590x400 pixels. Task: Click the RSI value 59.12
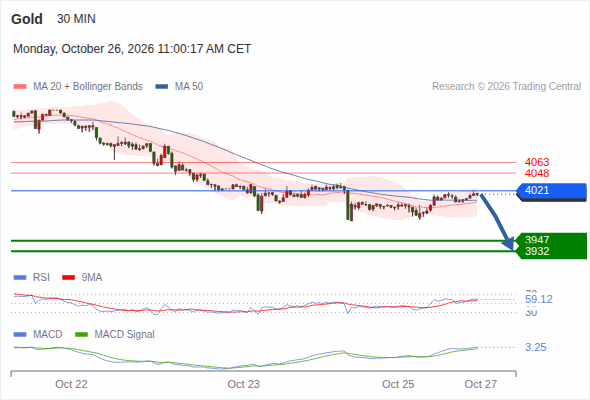539,300
